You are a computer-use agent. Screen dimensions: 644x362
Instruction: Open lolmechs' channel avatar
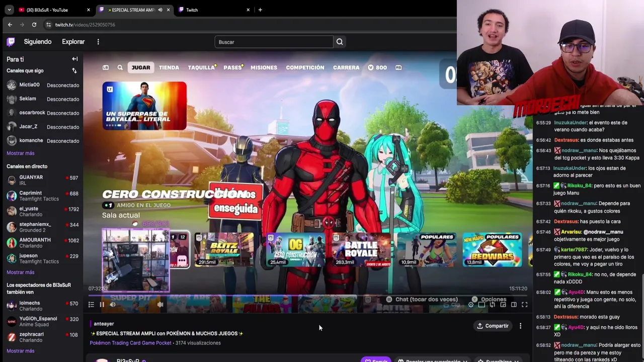tap(12, 306)
